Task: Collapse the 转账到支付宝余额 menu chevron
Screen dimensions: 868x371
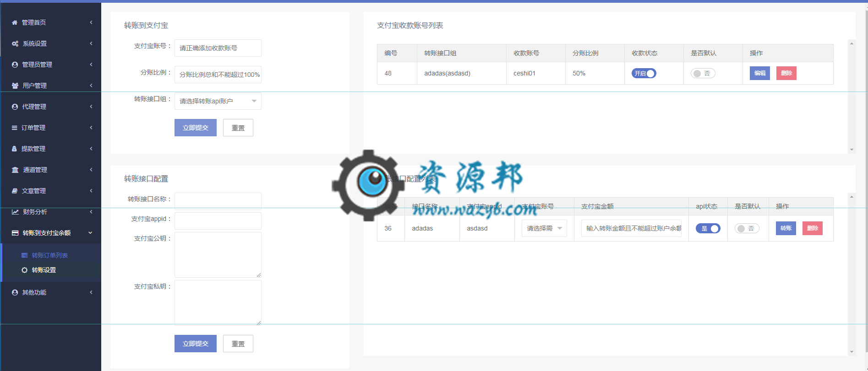Action: point(90,233)
